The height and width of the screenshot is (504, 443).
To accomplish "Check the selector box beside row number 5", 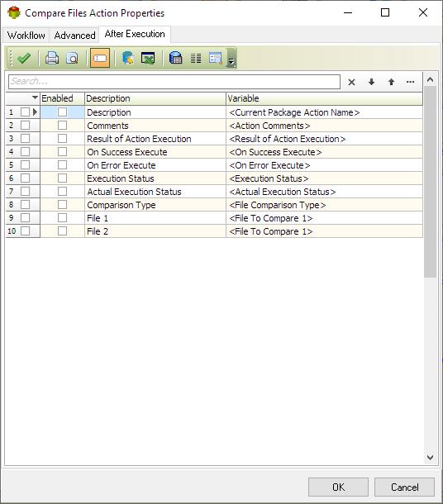I will coord(25,164).
